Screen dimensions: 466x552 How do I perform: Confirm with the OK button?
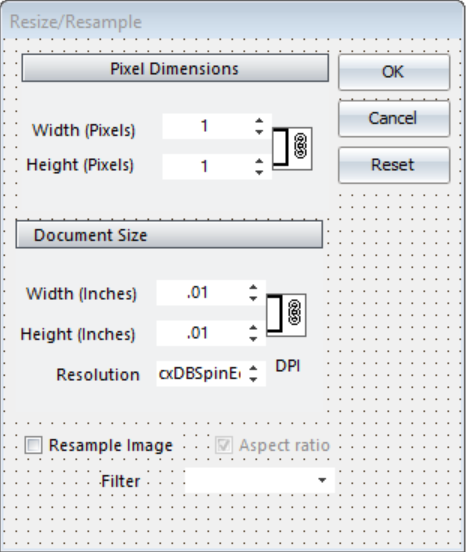pyautogui.click(x=394, y=72)
